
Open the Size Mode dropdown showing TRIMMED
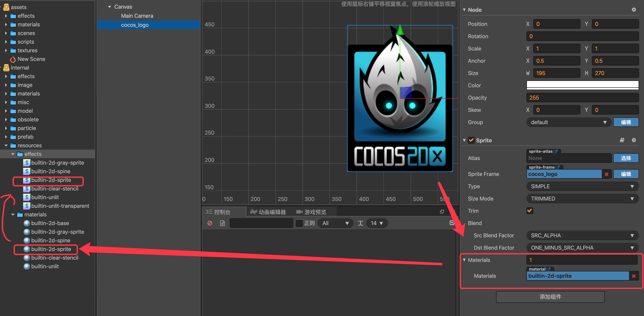(x=582, y=198)
